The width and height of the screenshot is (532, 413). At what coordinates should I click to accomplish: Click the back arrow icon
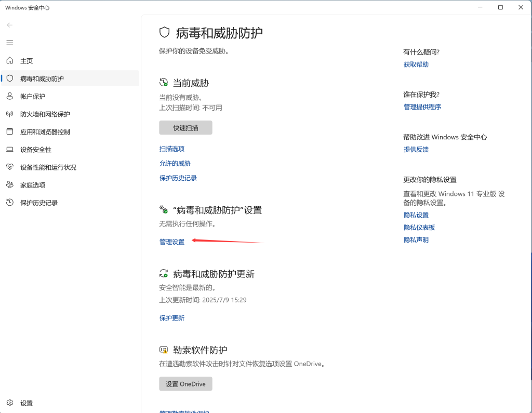click(x=9, y=25)
